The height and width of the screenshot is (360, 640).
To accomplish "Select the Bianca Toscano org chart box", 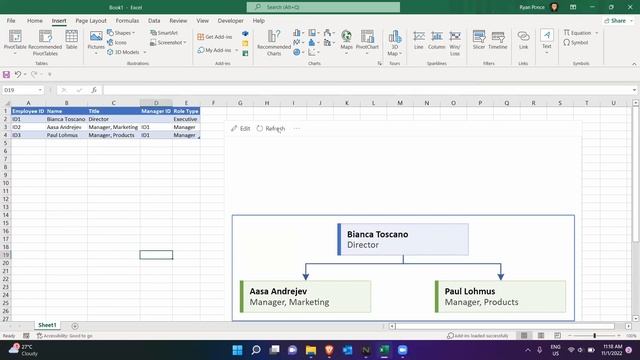I will 403,239.
